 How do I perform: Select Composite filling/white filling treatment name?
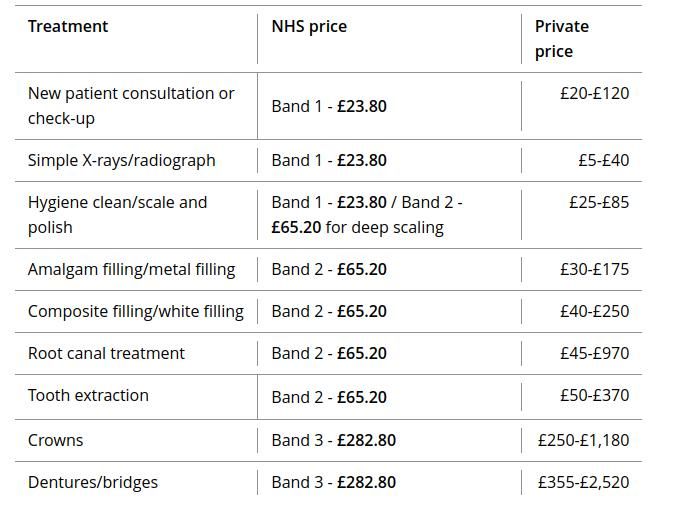click(x=136, y=311)
